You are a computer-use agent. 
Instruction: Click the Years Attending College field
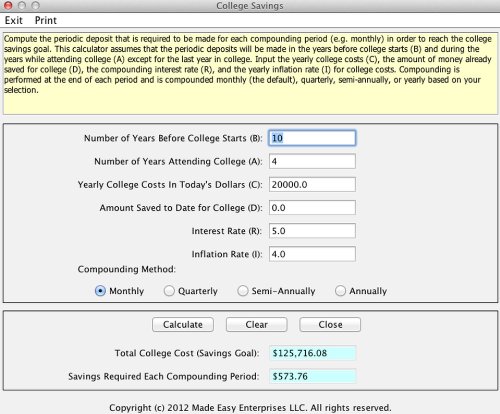[x=312, y=161]
